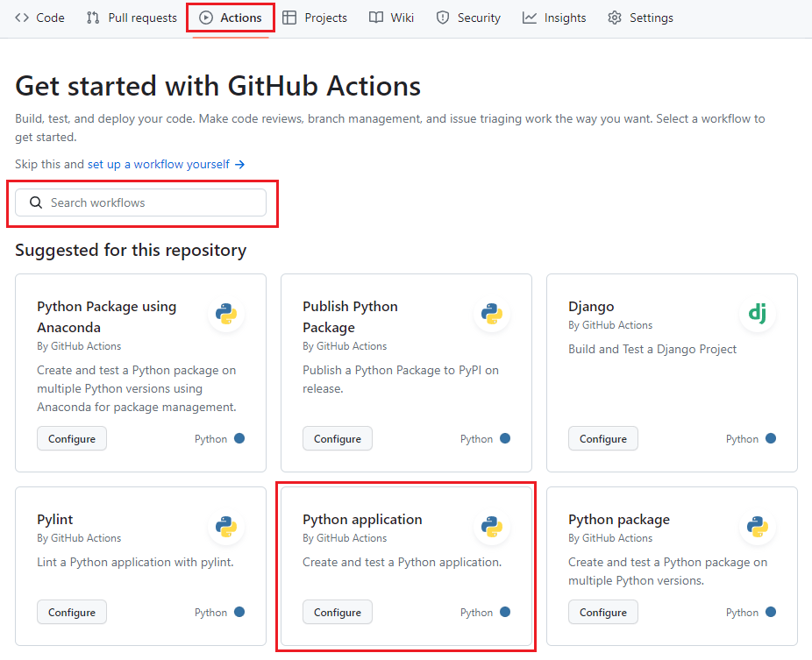Click Python logo on the Anaconda card
Viewport: 812px width, 660px height.
point(226,314)
